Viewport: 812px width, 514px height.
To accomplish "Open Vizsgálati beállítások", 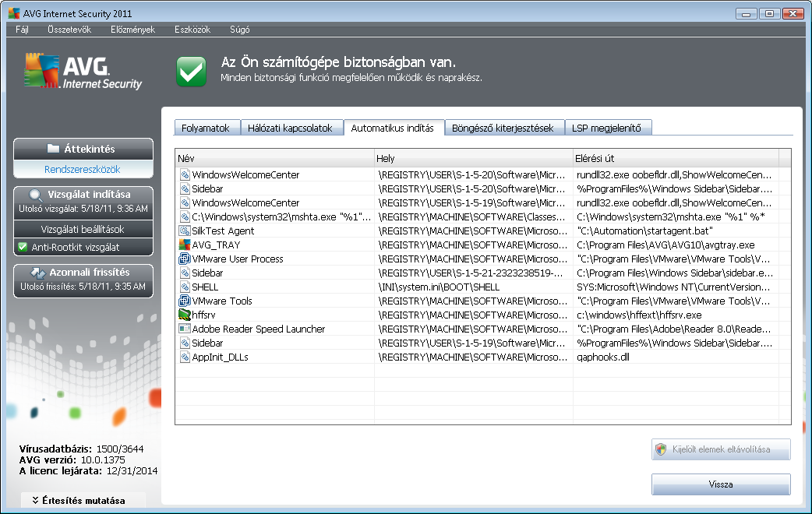I will coord(83,229).
